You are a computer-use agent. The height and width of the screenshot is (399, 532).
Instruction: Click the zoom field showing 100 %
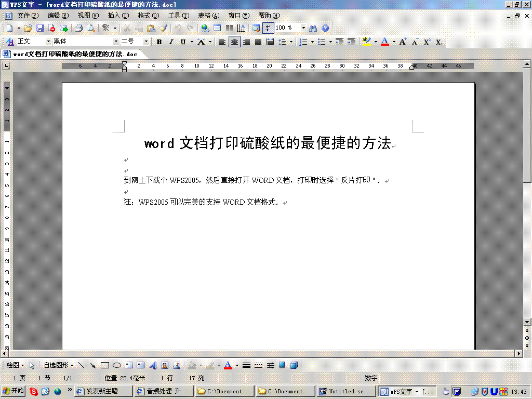(x=287, y=28)
